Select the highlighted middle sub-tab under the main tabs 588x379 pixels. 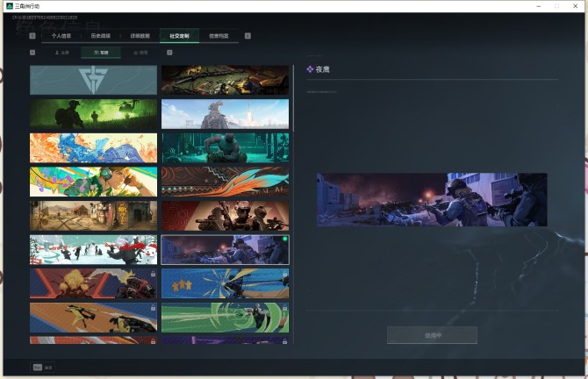(x=101, y=53)
